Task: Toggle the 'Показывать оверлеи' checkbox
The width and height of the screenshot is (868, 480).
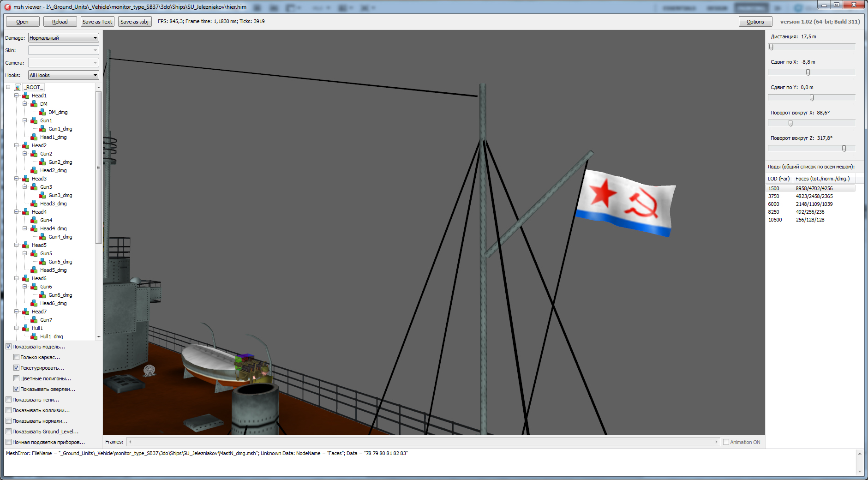Action: [x=16, y=389]
